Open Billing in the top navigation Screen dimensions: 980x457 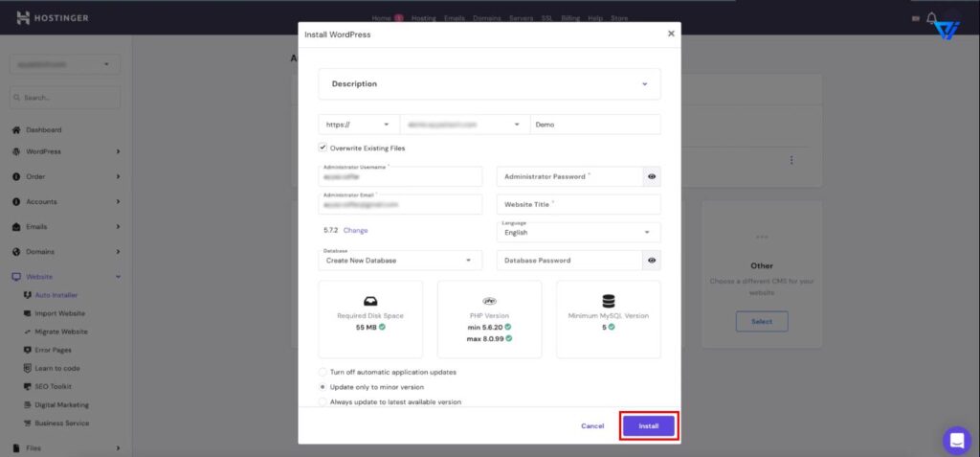pos(570,18)
